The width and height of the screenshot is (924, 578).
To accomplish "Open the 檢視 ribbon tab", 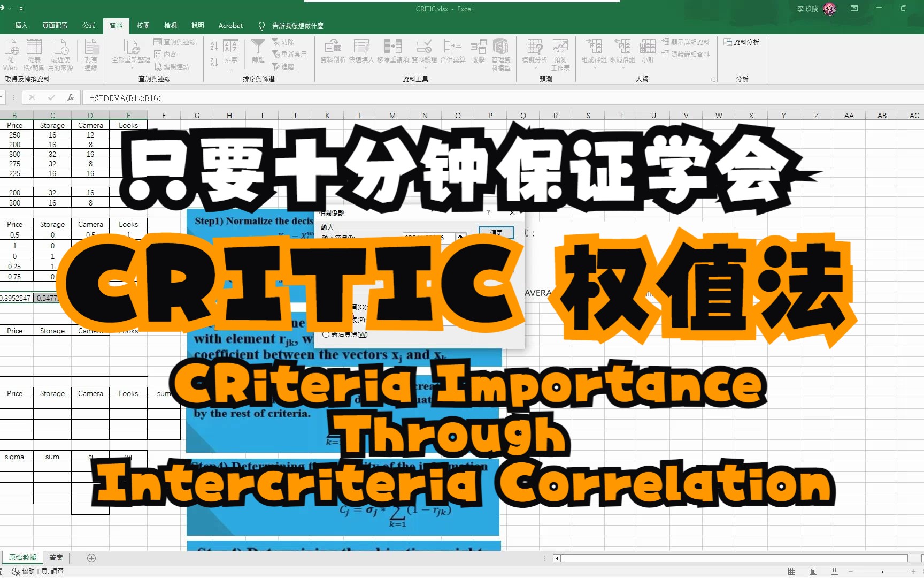I will point(171,25).
